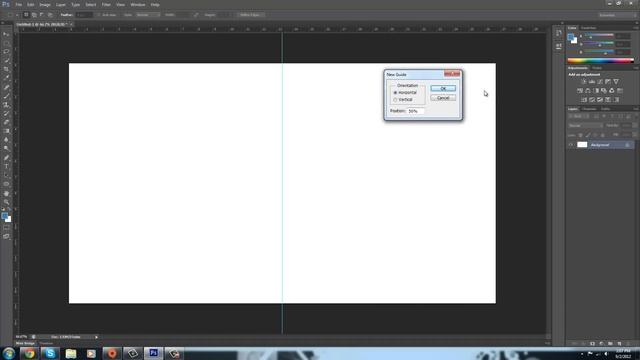This screenshot has height=360, width=640.
Task: Click the Position input field
Action: coord(415,111)
